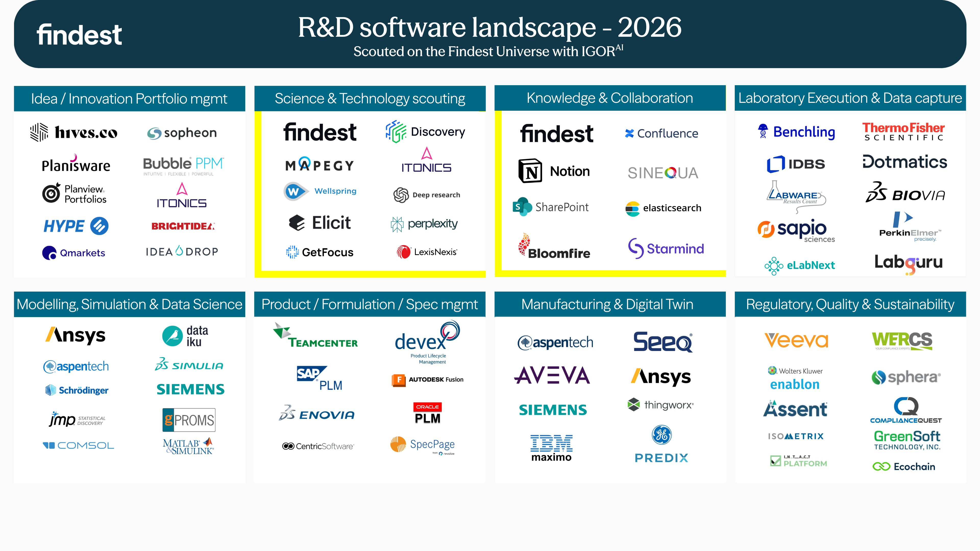The image size is (980, 551).
Task: Click the Qmarkets logo
Action: click(73, 253)
